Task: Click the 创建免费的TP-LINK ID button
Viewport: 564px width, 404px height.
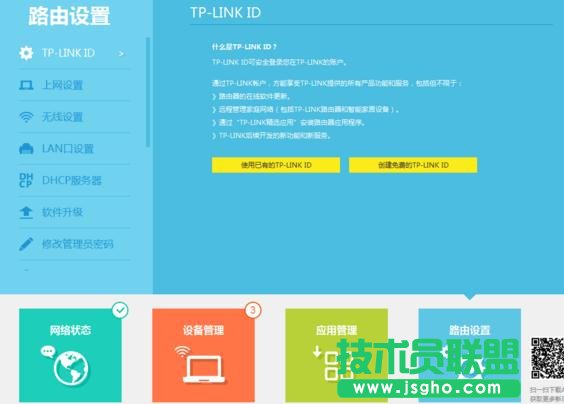Action: tap(413, 165)
